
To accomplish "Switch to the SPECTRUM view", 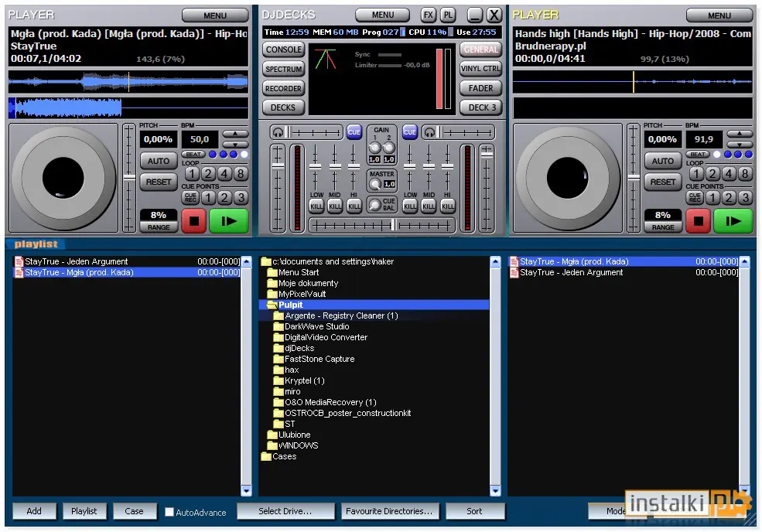I will click(284, 69).
